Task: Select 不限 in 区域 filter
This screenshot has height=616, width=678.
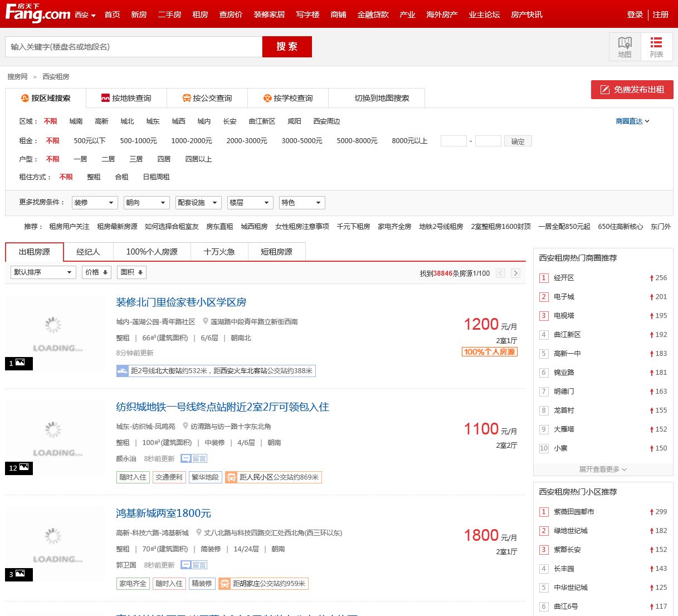Action: (51, 121)
